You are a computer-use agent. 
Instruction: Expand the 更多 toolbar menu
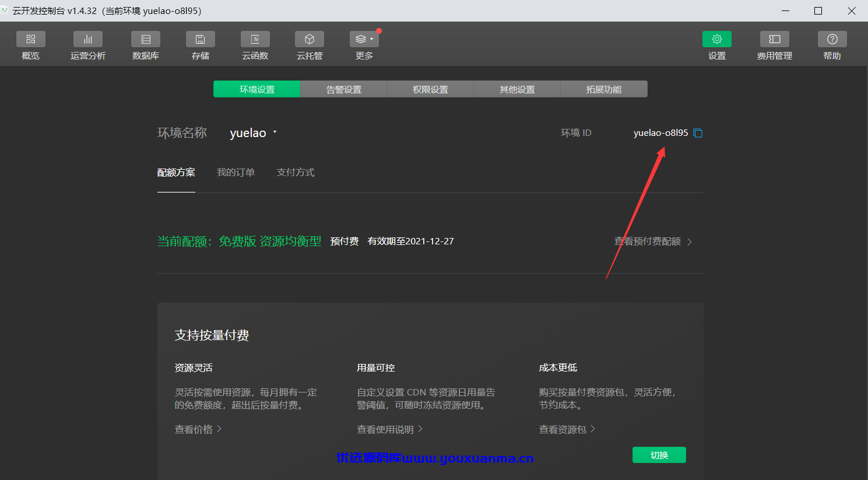click(364, 39)
